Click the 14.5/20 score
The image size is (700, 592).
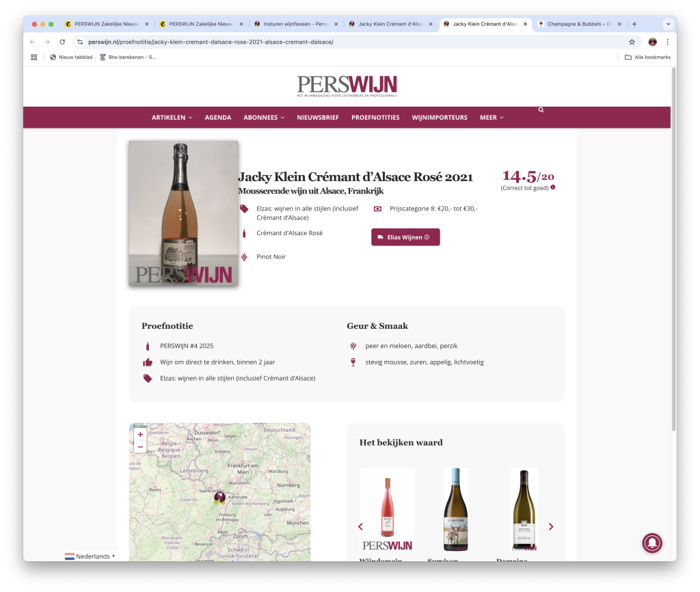point(528,176)
